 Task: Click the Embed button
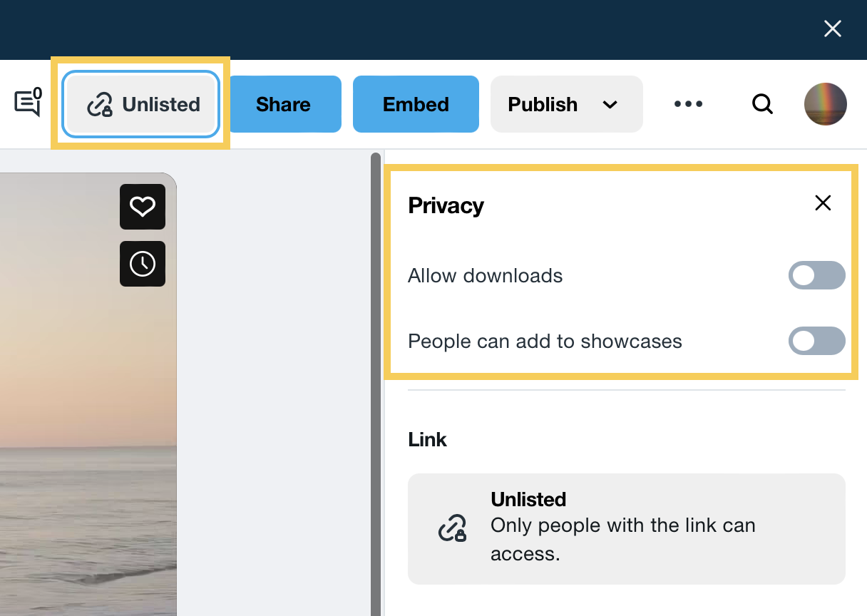pyautogui.click(x=416, y=104)
